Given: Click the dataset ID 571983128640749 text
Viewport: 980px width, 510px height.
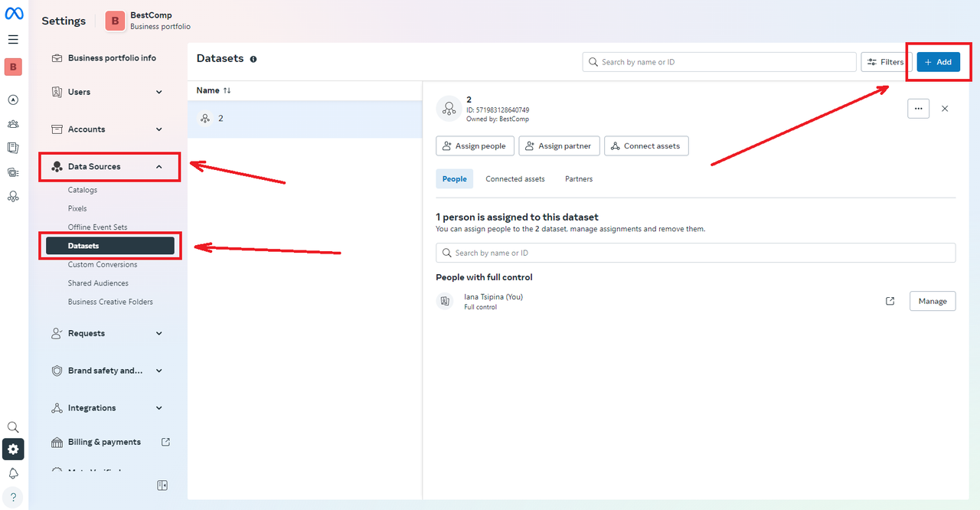Looking at the screenshot, I should [498, 110].
